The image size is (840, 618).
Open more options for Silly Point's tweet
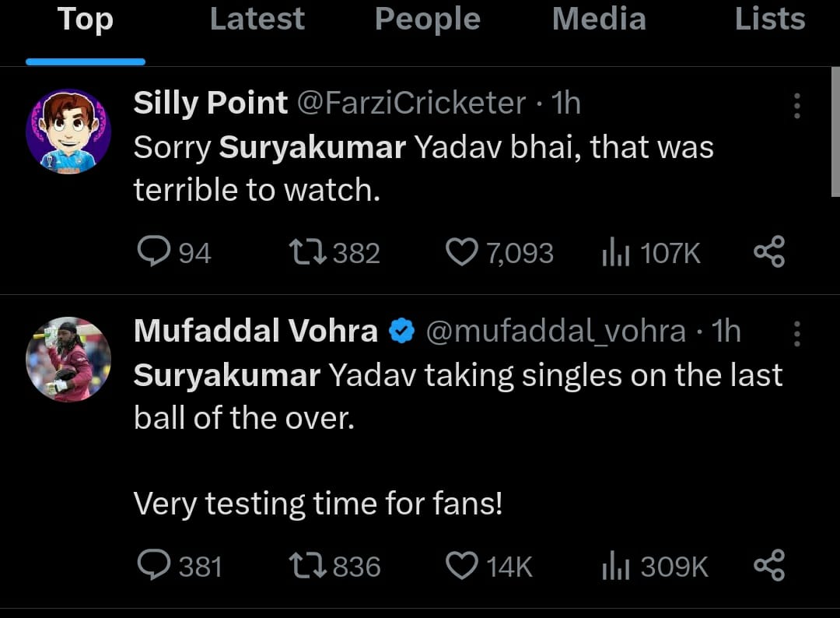796,106
